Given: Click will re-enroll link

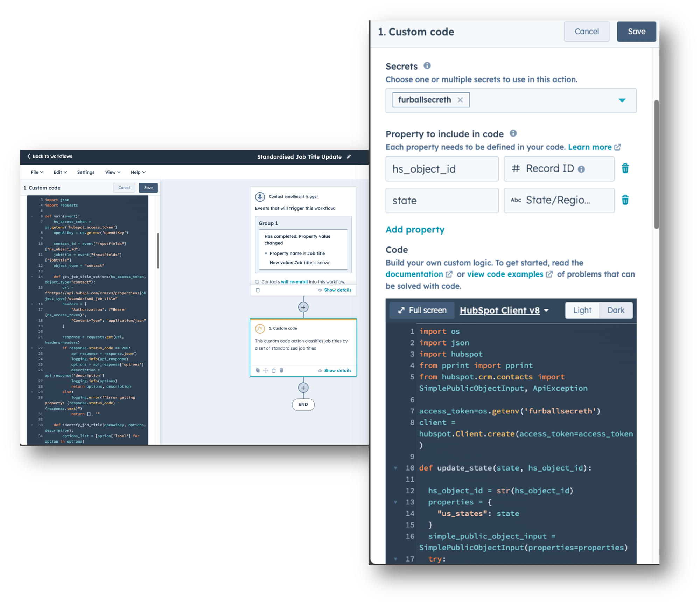Looking at the screenshot, I should pos(294,281).
